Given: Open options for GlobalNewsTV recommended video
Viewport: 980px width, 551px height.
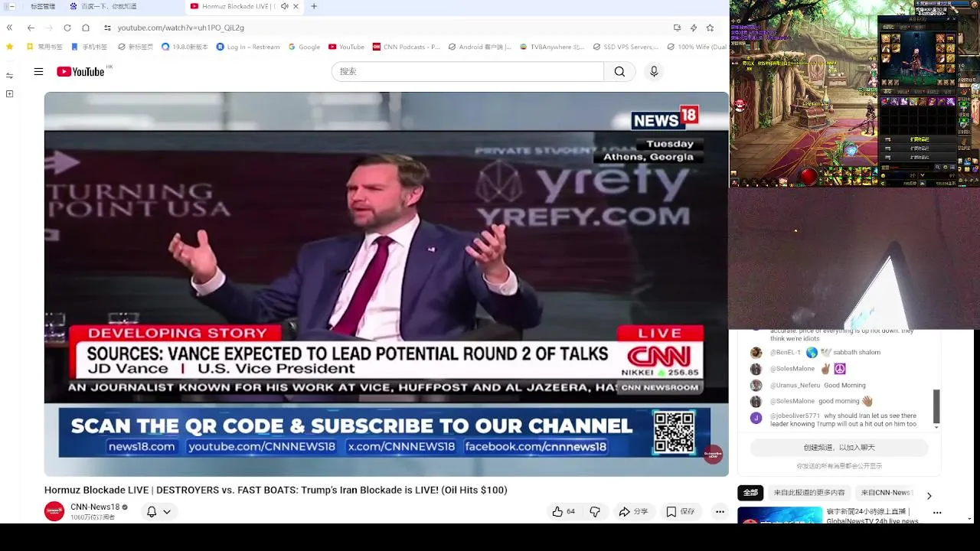Looking at the screenshot, I should (x=937, y=513).
